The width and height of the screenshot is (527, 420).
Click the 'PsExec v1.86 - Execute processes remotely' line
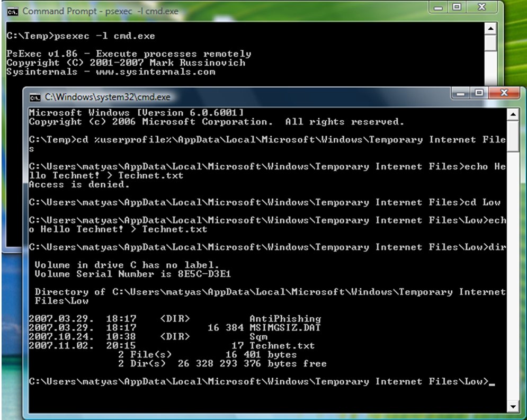[x=129, y=54]
